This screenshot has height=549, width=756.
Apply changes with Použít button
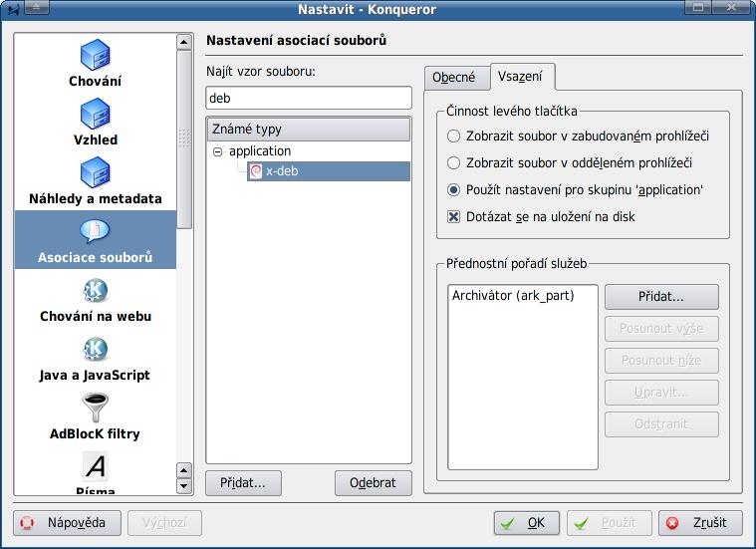point(609,523)
